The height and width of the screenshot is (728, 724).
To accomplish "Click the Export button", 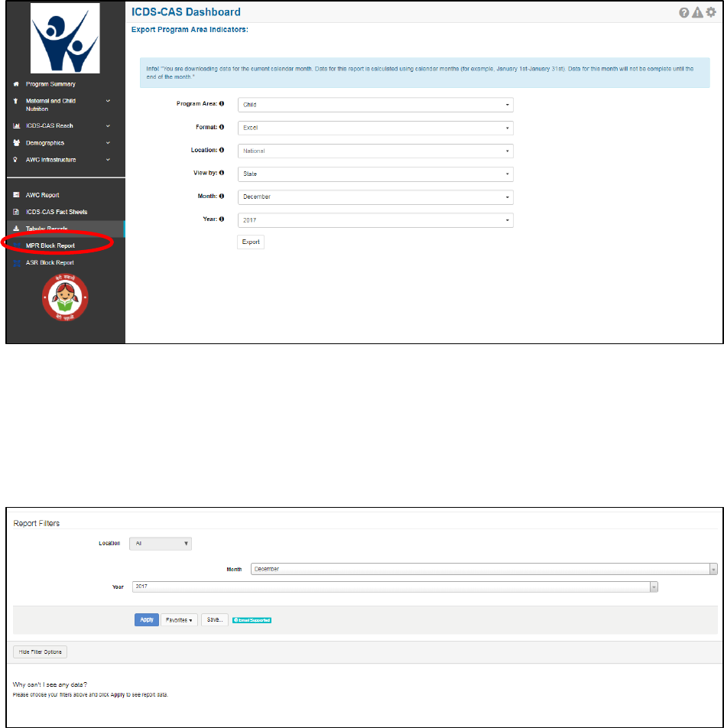I will point(251,242).
